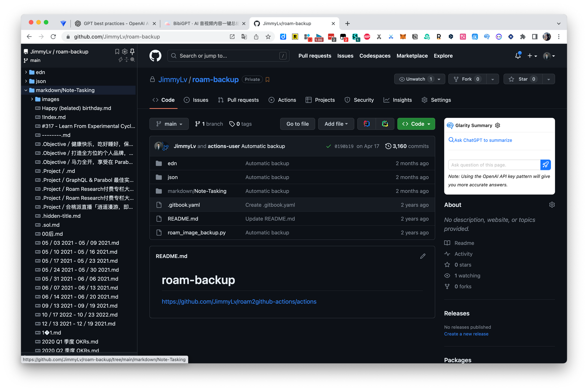This screenshot has width=588, height=391.
Task: Open the PyCharm icon button
Action: tap(385, 124)
